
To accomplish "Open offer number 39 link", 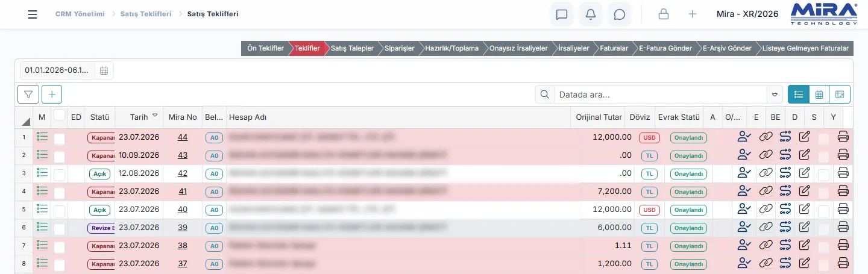I will click(x=183, y=228).
